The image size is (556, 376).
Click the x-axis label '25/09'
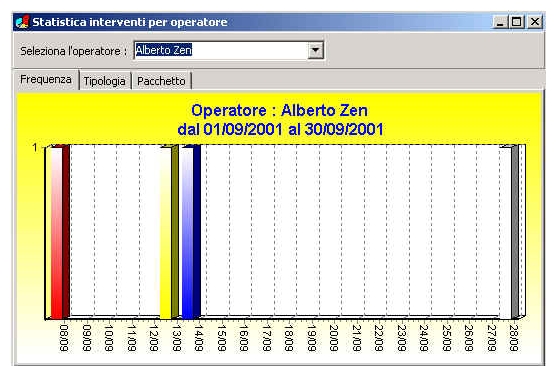446,338
